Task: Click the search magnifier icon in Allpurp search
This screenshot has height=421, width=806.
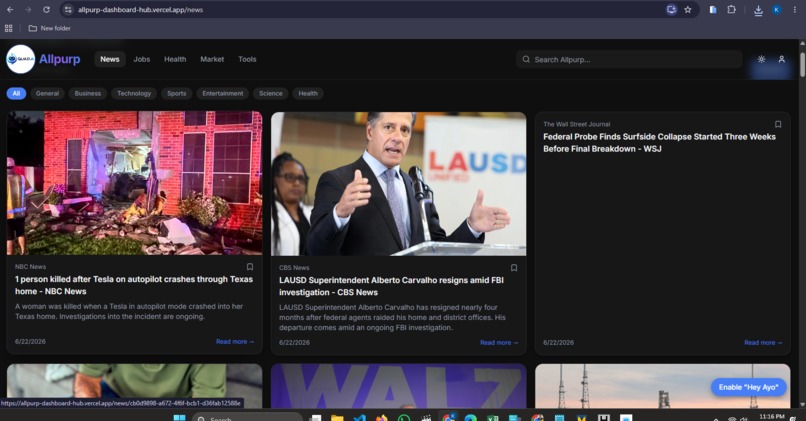Action: (x=526, y=60)
